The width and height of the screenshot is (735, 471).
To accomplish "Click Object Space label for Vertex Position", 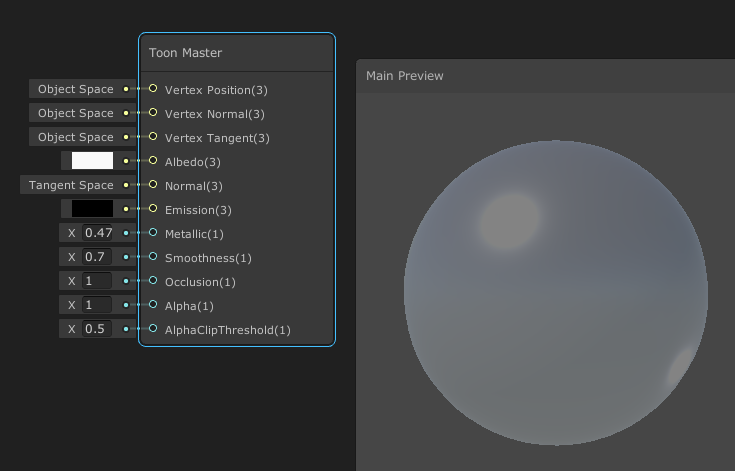I will 76,89.
